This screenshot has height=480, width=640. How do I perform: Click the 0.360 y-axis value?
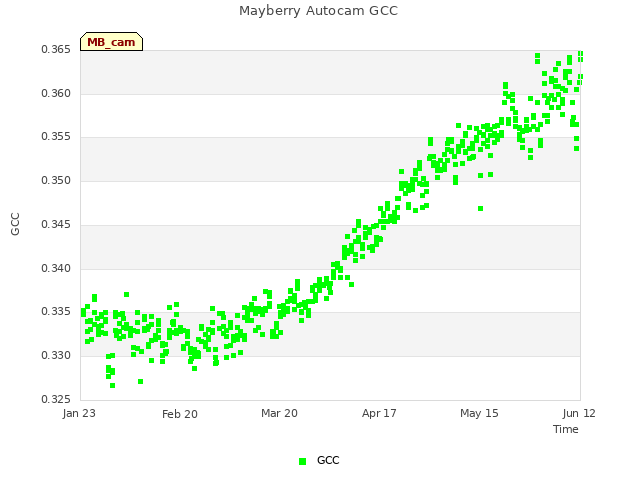coord(56,93)
